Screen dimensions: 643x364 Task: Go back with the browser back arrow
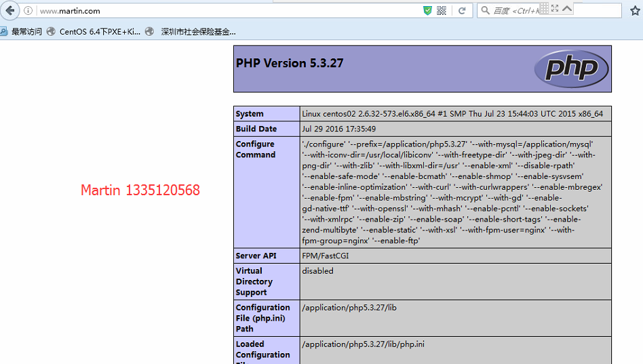[10, 11]
